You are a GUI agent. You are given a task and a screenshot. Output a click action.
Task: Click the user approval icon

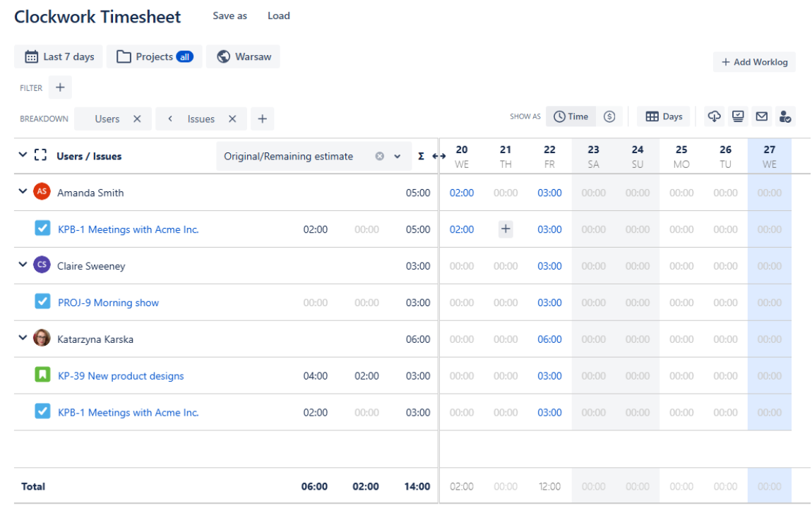784,116
